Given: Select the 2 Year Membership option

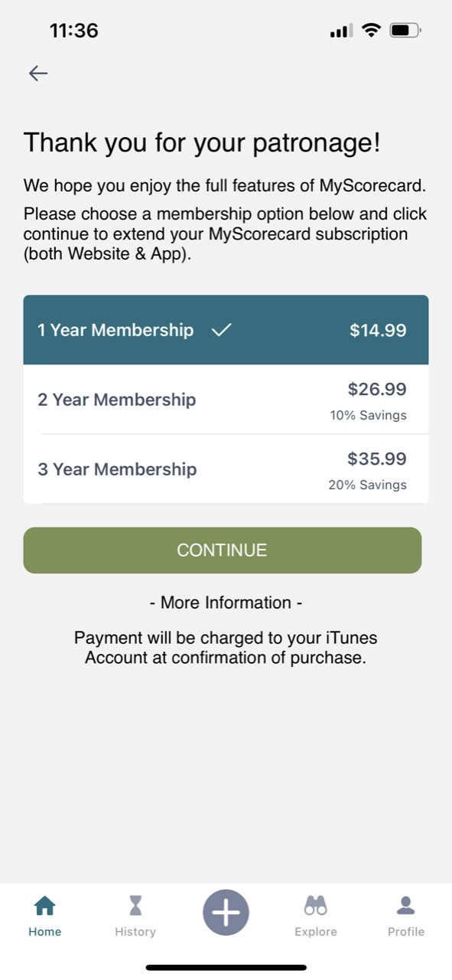Looking at the screenshot, I should click(x=226, y=400).
